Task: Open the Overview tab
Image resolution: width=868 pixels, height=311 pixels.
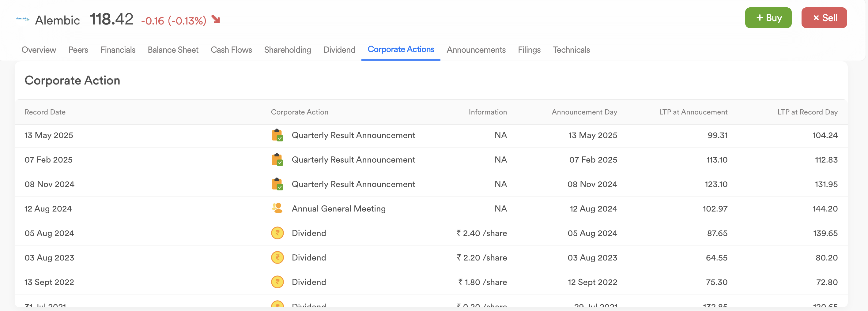Action: (x=39, y=50)
